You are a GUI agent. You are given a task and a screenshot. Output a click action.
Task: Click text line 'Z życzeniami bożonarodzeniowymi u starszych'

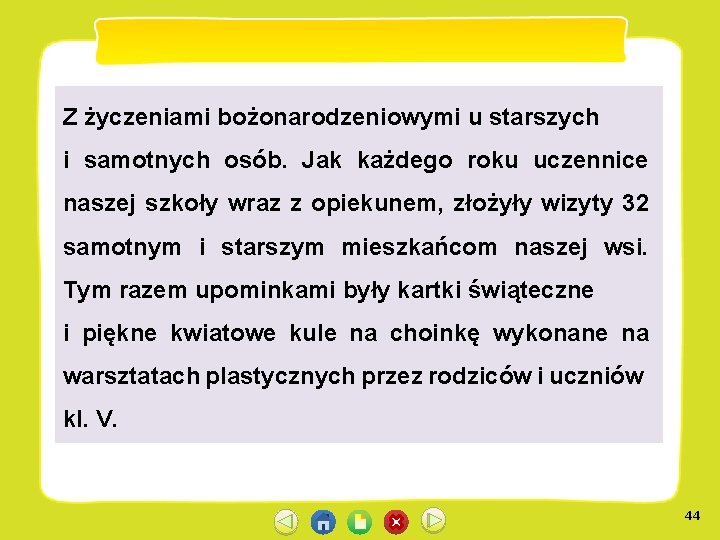coord(331,118)
